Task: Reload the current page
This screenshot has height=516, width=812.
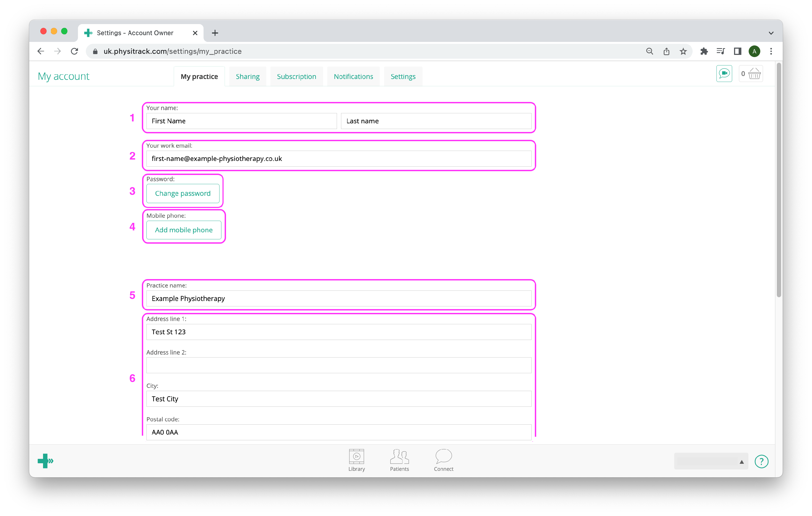Action: pyautogui.click(x=74, y=51)
